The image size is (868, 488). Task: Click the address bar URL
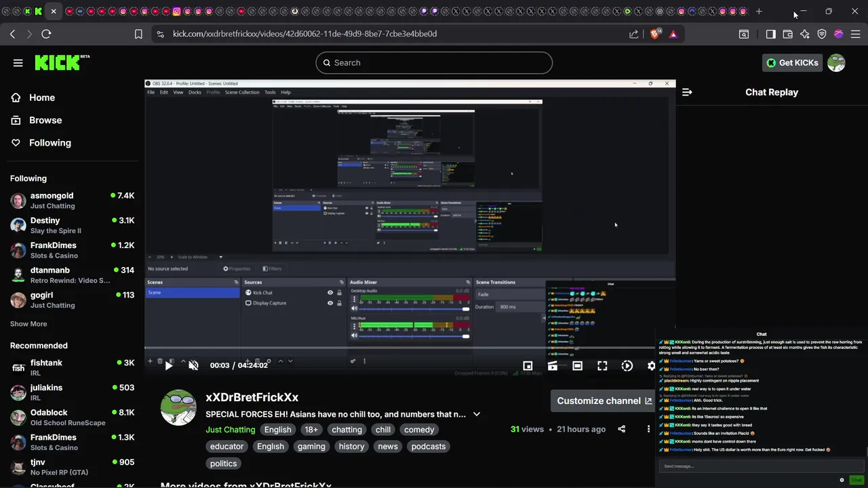click(x=304, y=34)
